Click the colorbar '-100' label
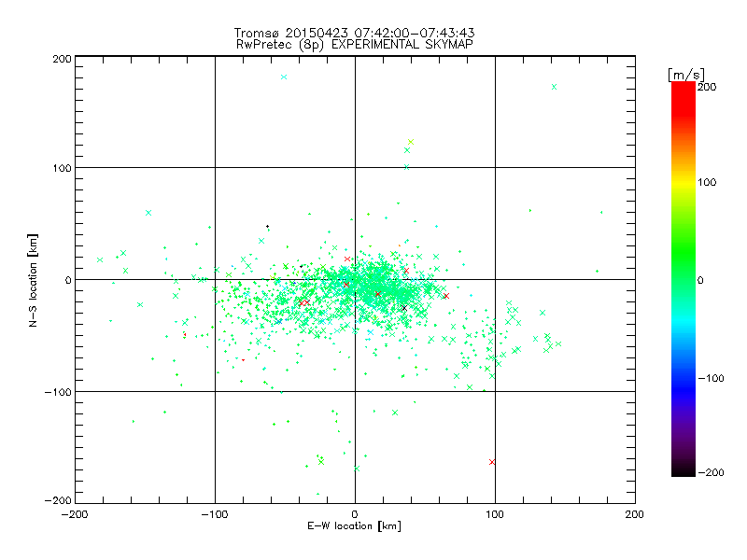The height and width of the screenshot is (560, 747). [712, 378]
